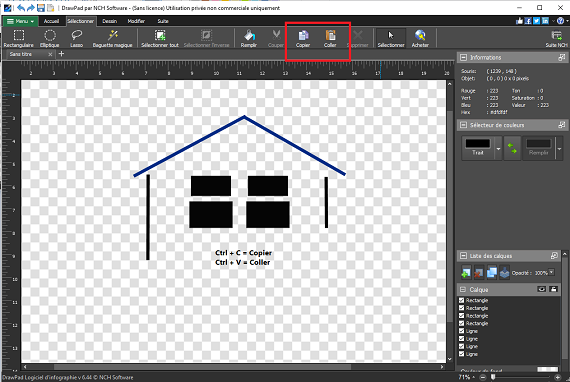Screen dimensions: 570x382
Task: Click the black Trait color swatch
Action: click(478, 144)
